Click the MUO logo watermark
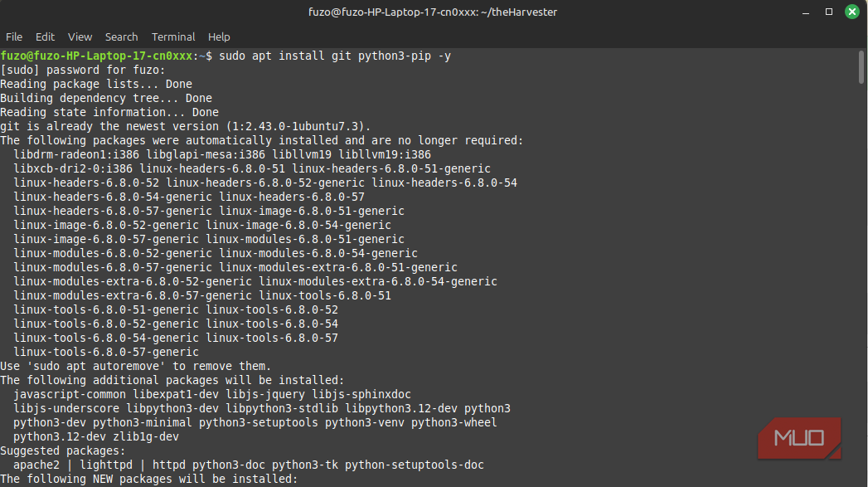This screenshot has width=868, height=487. tap(799, 437)
